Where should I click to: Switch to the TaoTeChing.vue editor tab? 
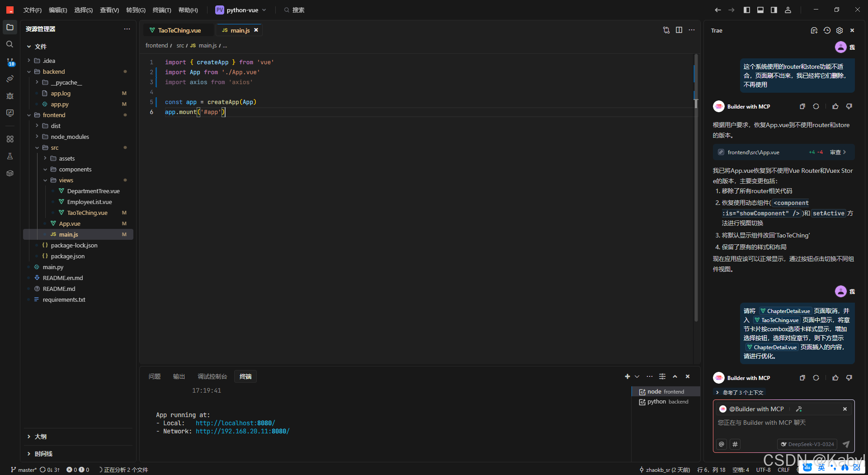click(x=178, y=30)
